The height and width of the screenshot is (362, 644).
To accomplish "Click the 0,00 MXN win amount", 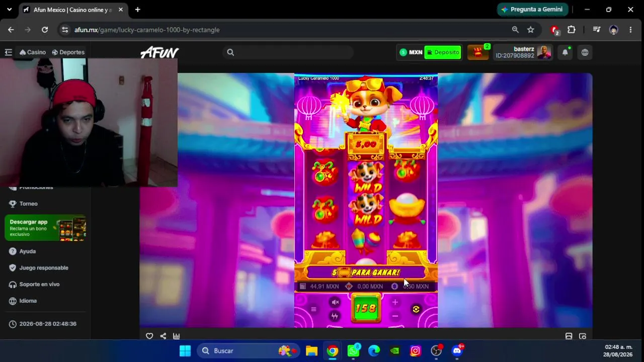I will 370,287.
